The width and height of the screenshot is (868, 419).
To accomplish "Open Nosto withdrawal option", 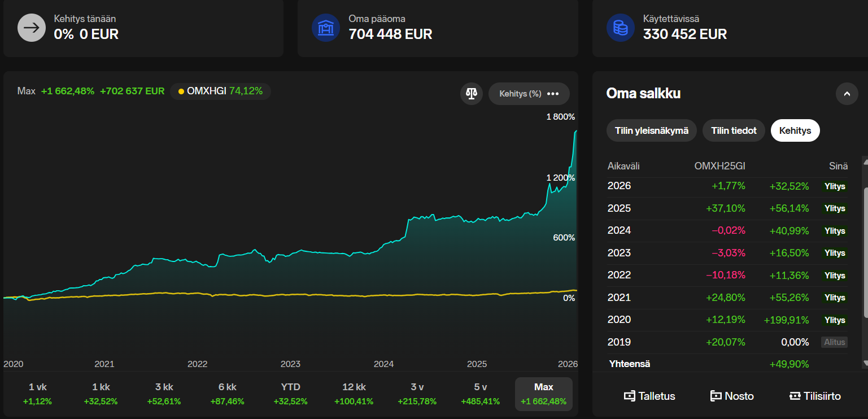I will tap(732, 396).
